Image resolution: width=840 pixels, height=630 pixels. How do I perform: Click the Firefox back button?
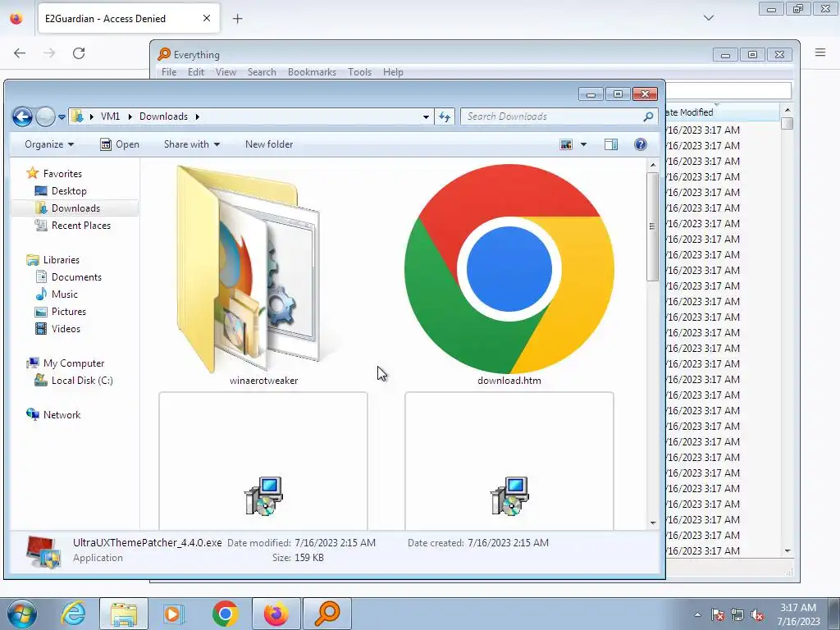point(20,53)
